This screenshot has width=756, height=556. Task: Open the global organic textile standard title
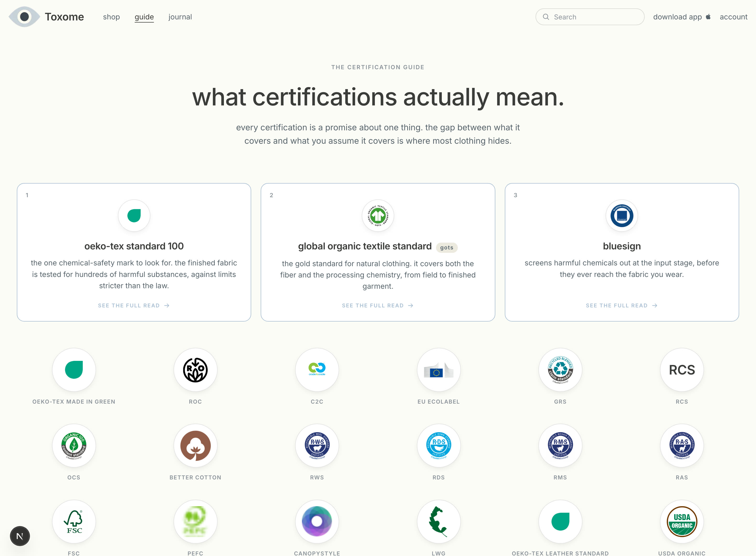point(365,246)
